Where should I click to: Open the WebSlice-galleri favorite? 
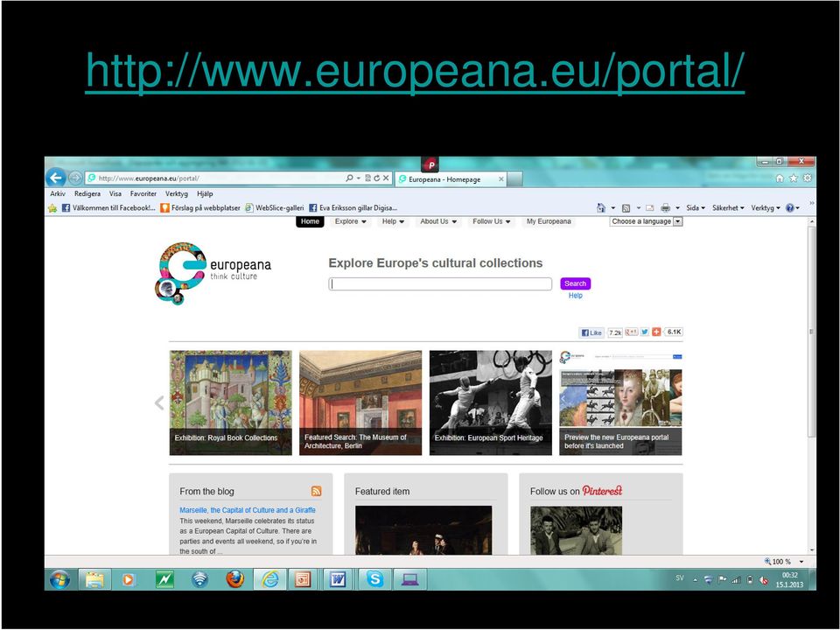[274, 208]
